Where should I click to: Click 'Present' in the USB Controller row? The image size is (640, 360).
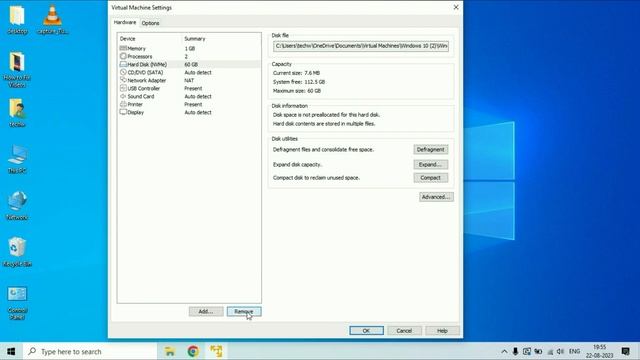(193, 88)
